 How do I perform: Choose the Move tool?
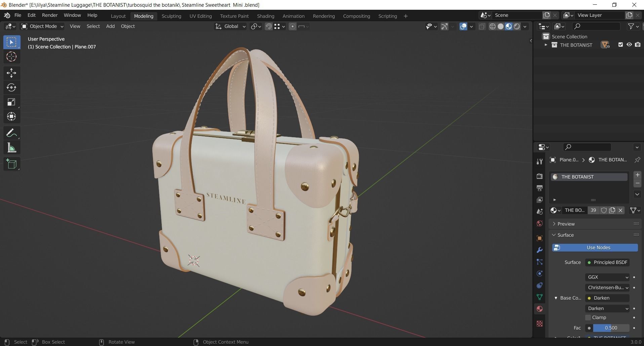point(11,73)
